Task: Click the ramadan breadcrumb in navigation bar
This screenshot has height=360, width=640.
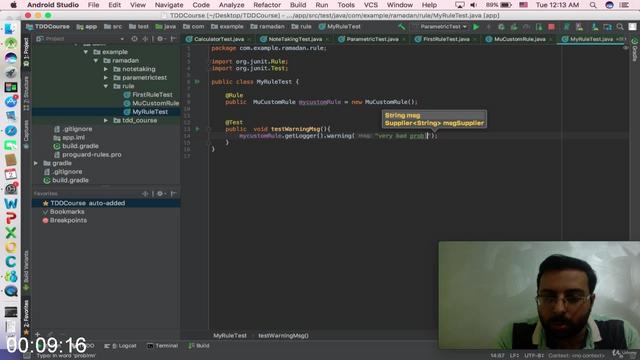Action: coord(267,27)
